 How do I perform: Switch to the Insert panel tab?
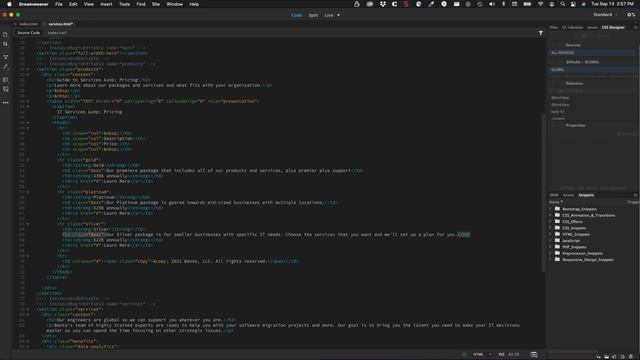pyautogui.click(x=592, y=27)
